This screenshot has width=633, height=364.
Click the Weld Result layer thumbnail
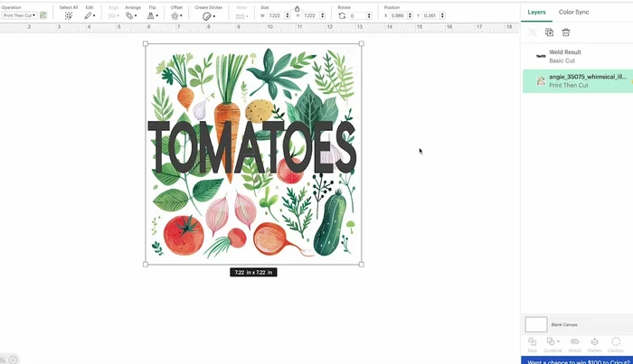coord(541,56)
